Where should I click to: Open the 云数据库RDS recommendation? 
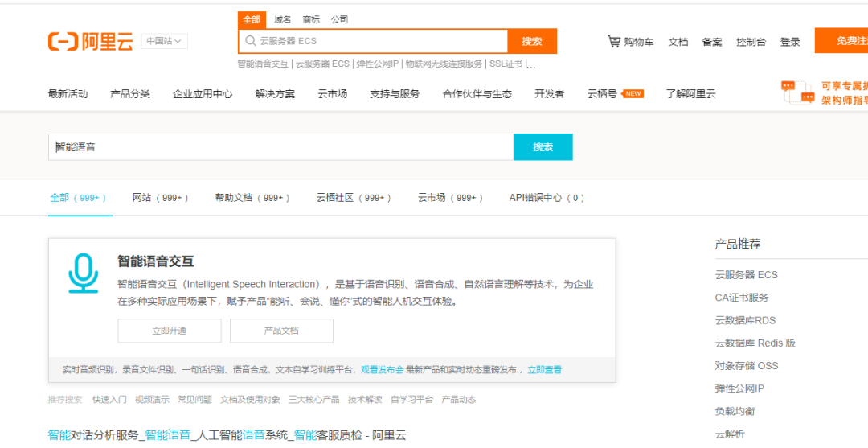[745, 320]
